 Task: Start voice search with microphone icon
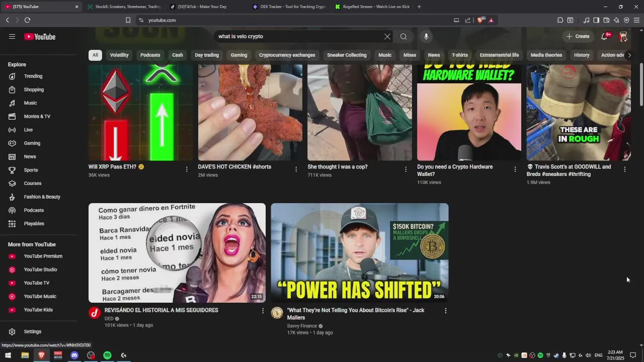coord(426,36)
